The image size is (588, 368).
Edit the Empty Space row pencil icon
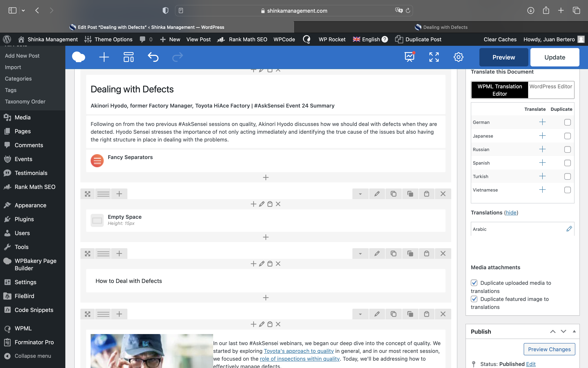(x=377, y=194)
